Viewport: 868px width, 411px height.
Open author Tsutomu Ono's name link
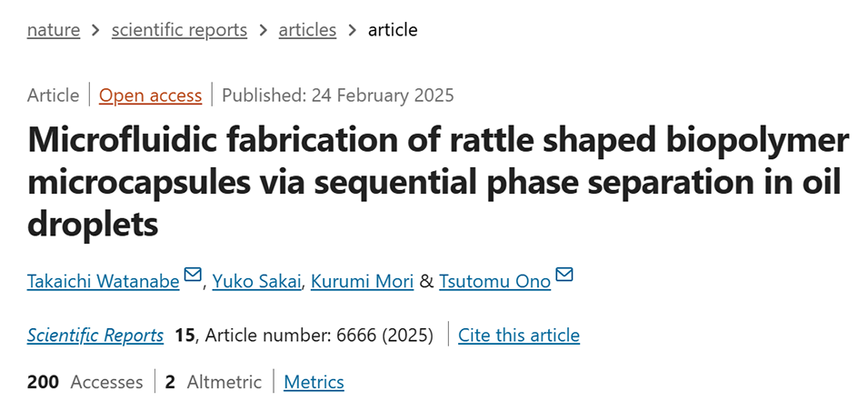[494, 281]
